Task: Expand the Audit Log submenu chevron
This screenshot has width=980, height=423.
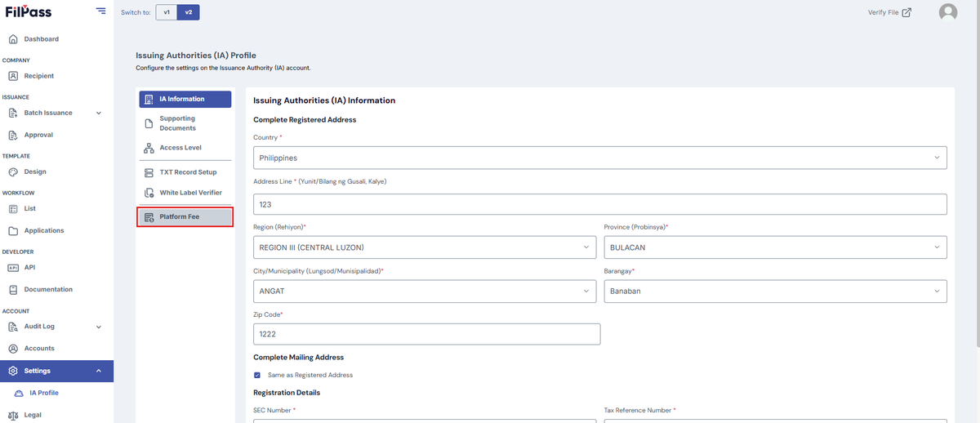Action: 99,327
